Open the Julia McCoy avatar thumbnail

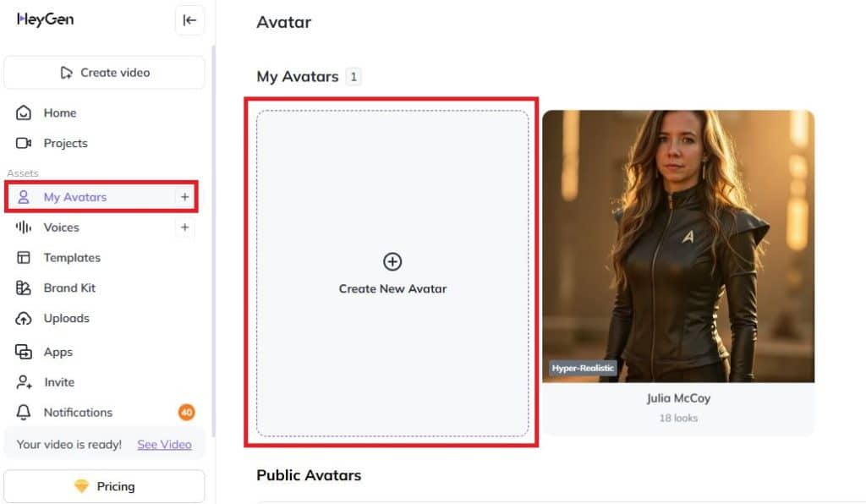[x=678, y=246]
